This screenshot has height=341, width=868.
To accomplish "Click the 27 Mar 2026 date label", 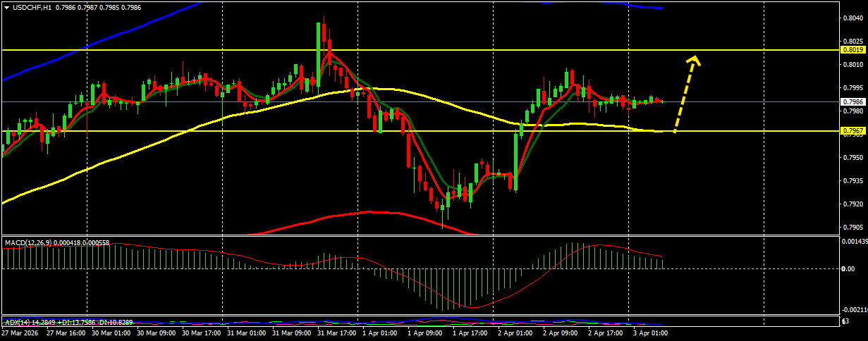I will click(20, 333).
